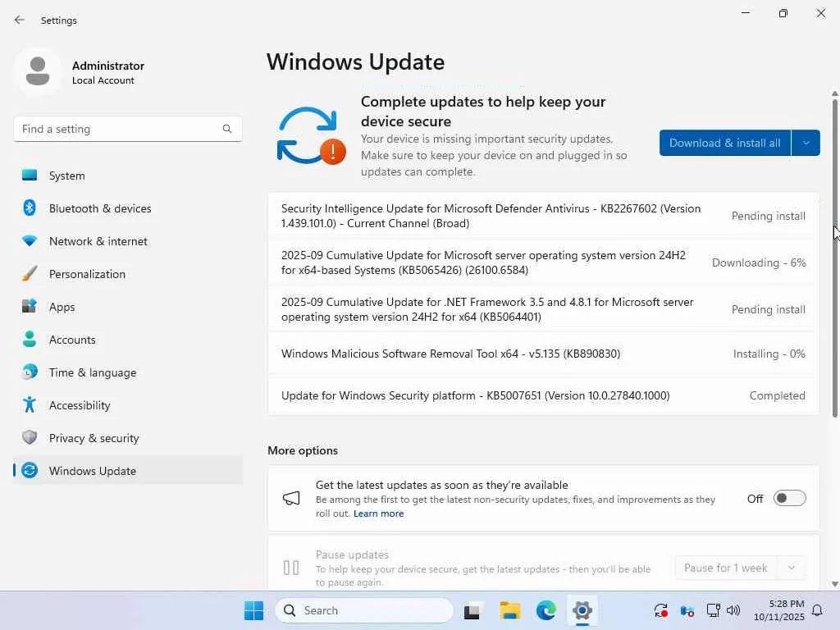Viewport: 840px width, 630px height.
Task: Click the Accessibility figure icon
Action: (x=30, y=405)
